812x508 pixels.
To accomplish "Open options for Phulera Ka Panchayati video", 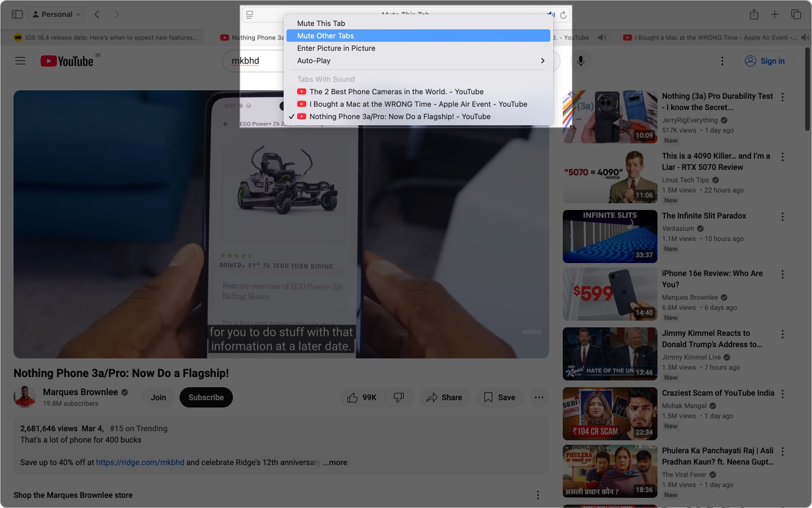I will 783,452.
